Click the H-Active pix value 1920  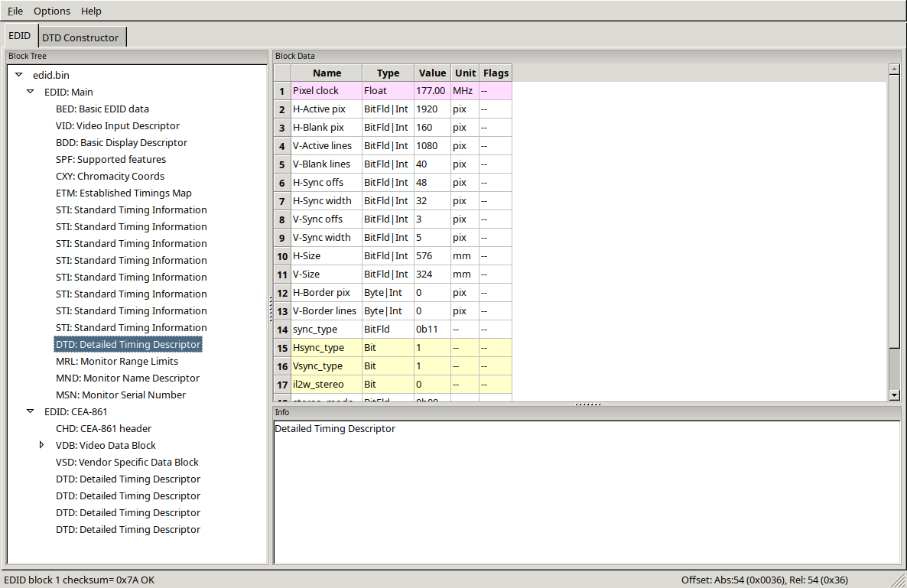click(x=433, y=109)
